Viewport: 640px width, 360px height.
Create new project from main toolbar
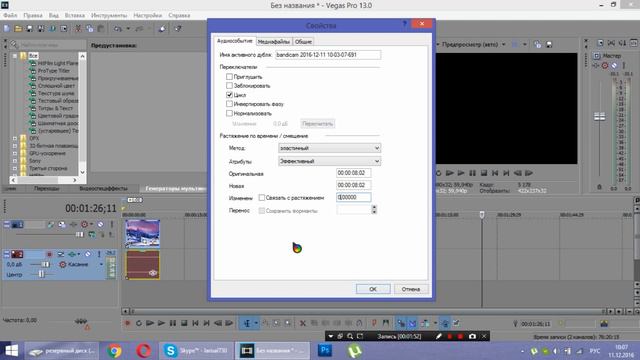point(7,29)
